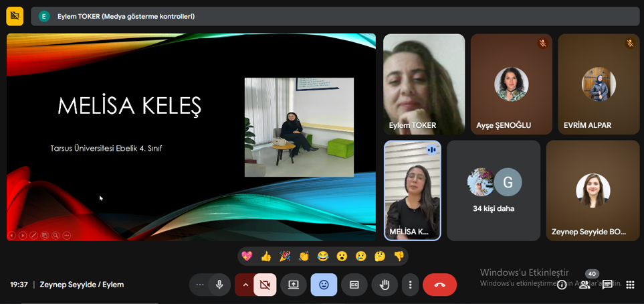This screenshot has width=644, height=304.
Task: Toggle closed captions on
Action: [354, 285]
